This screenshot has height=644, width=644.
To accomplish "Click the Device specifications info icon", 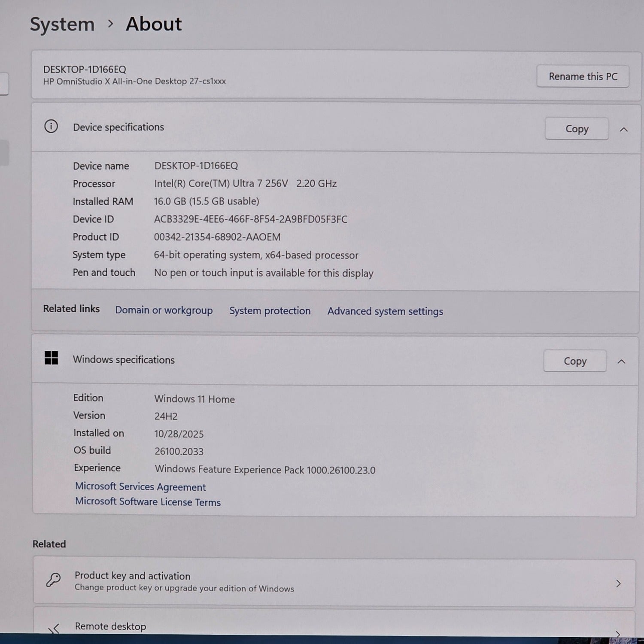I will pyautogui.click(x=51, y=127).
